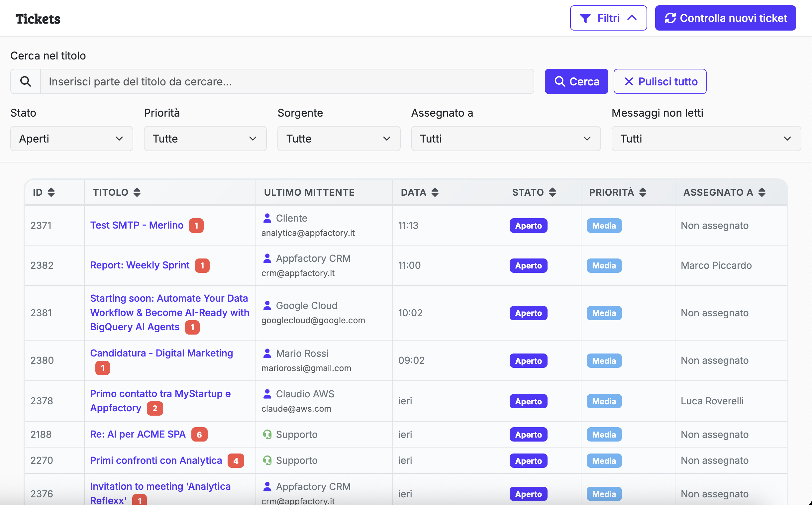
Task: Click the Priorità column sort icon
Action: coord(643,192)
